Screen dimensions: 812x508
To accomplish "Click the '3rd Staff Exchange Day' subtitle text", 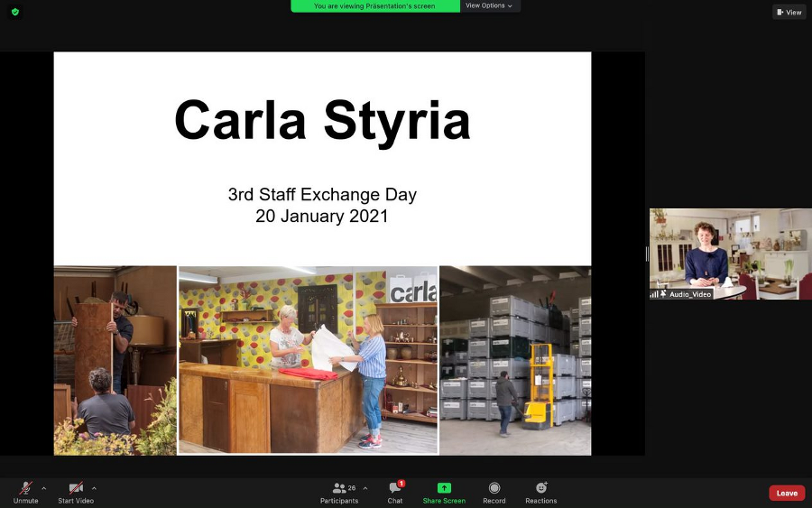I will (x=322, y=194).
